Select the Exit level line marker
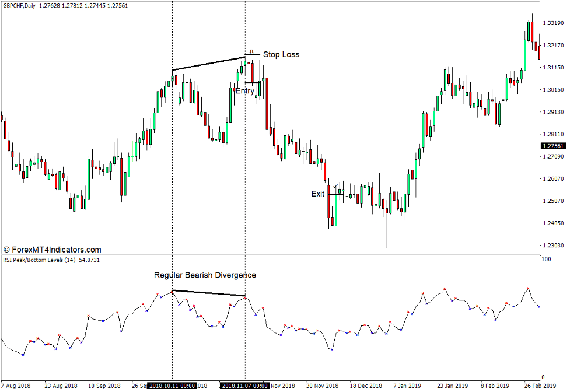The height and width of the screenshot is (392, 570). tap(335, 194)
